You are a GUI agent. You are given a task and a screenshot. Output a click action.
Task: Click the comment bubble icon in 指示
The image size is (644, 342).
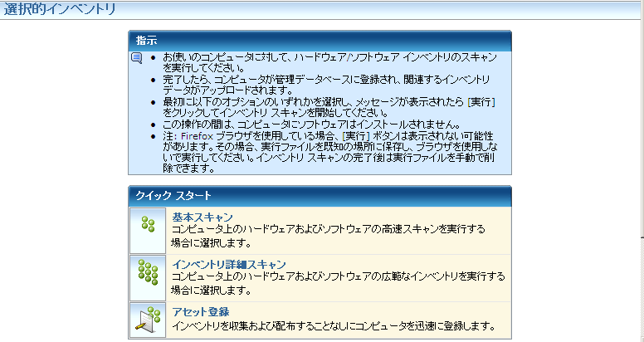(136, 58)
